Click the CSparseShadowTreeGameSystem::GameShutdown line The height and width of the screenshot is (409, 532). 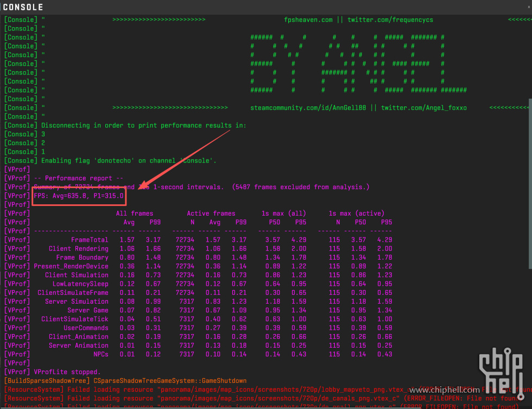click(x=170, y=381)
